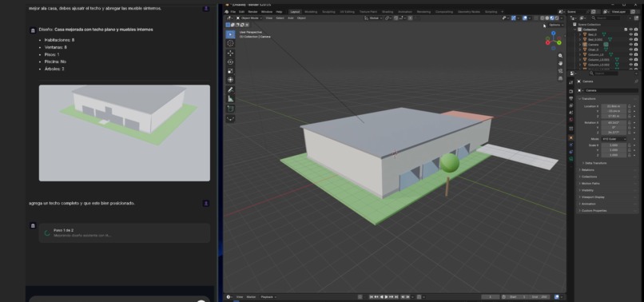Open the File menu
Viewport: 644px width, 302px height.
pos(233,12)
